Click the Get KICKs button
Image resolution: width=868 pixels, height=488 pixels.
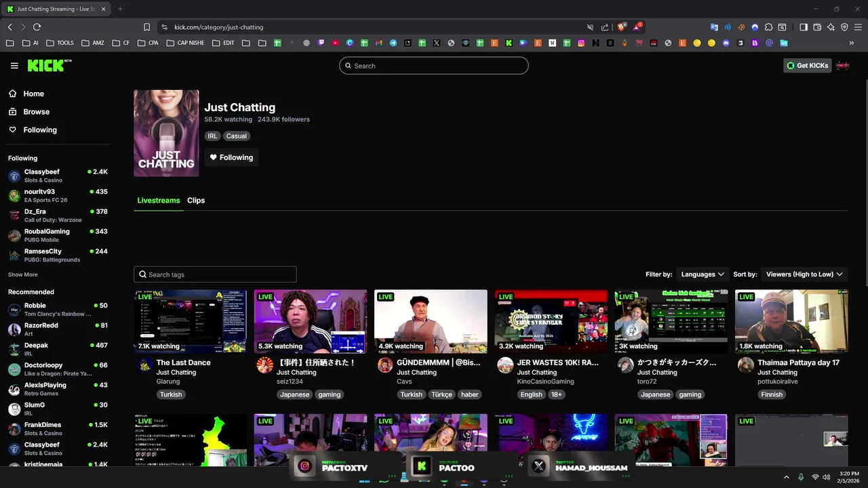807,66
